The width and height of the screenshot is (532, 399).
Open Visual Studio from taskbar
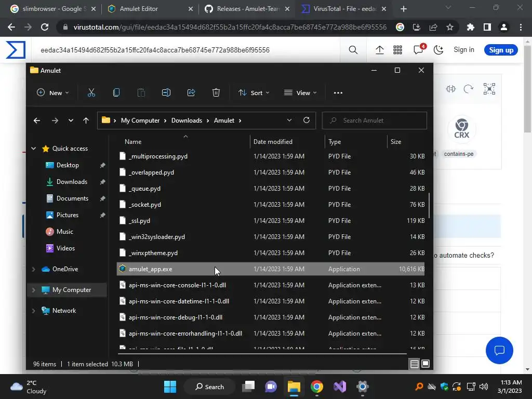(340, 387)
